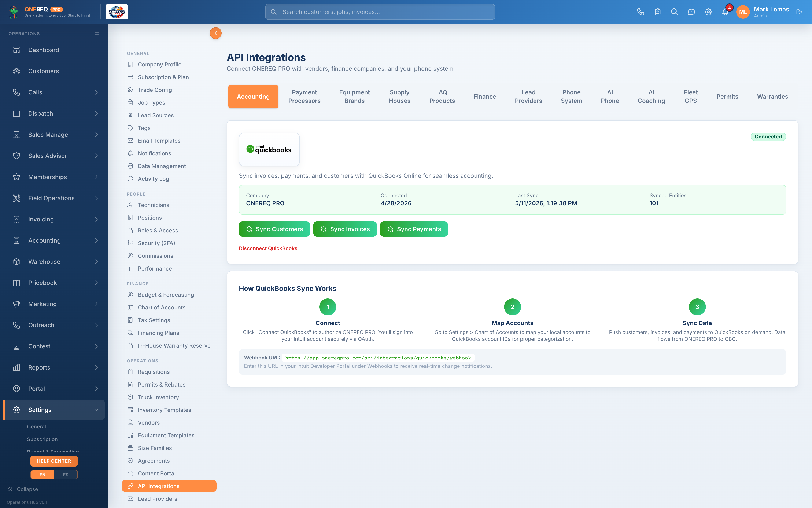Click Sync Customers button
Viewport: 812px width, 508px height.
(274, 229)
